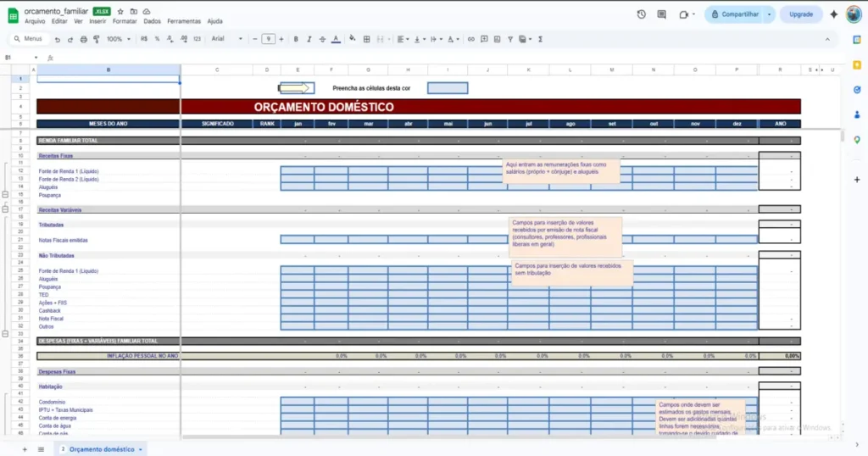
Task: Open the Formatar menu
Action: (x=125, y=21)
